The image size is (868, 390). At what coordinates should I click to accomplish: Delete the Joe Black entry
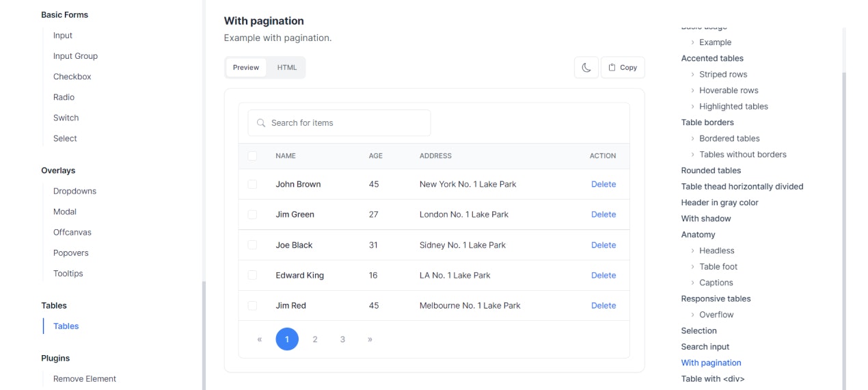click(603, 245)
